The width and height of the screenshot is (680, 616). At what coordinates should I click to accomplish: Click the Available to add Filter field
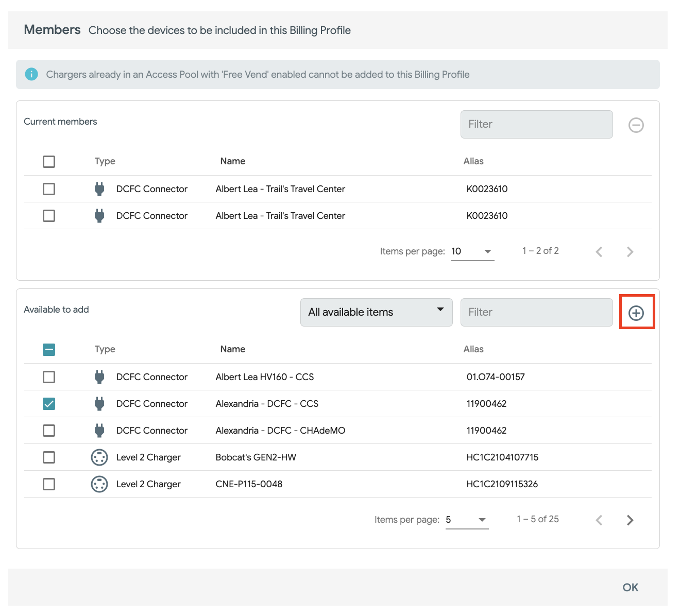click(x=537, y=312)
